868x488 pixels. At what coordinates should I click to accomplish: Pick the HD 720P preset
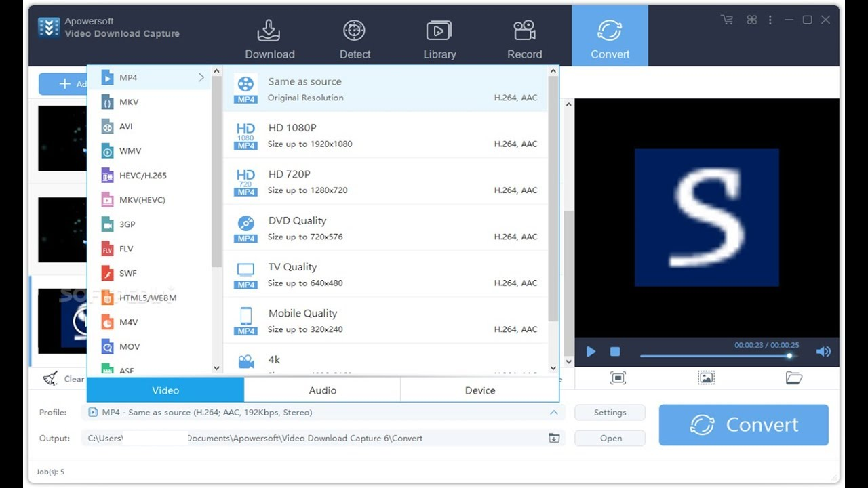[385, 182]
